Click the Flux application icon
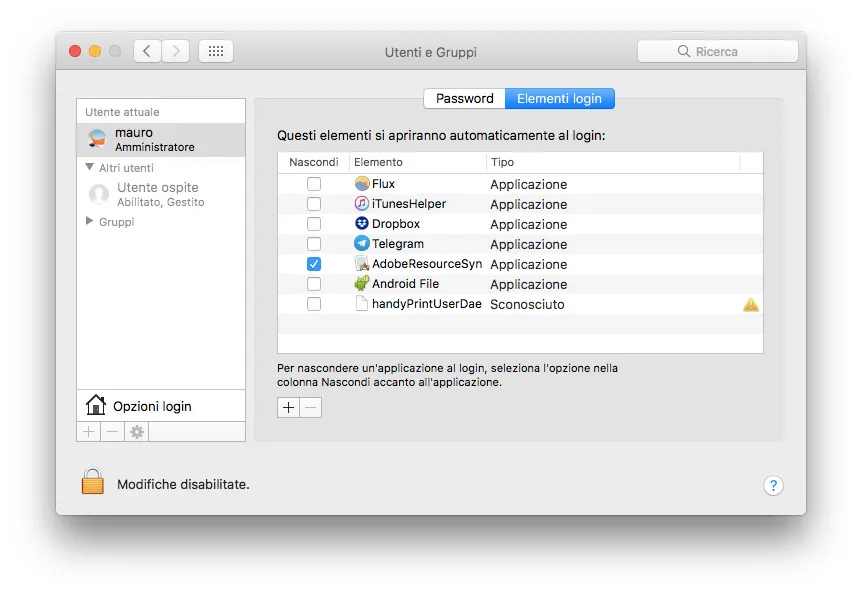Screen dimensions: 862x595 click(360, 184)
